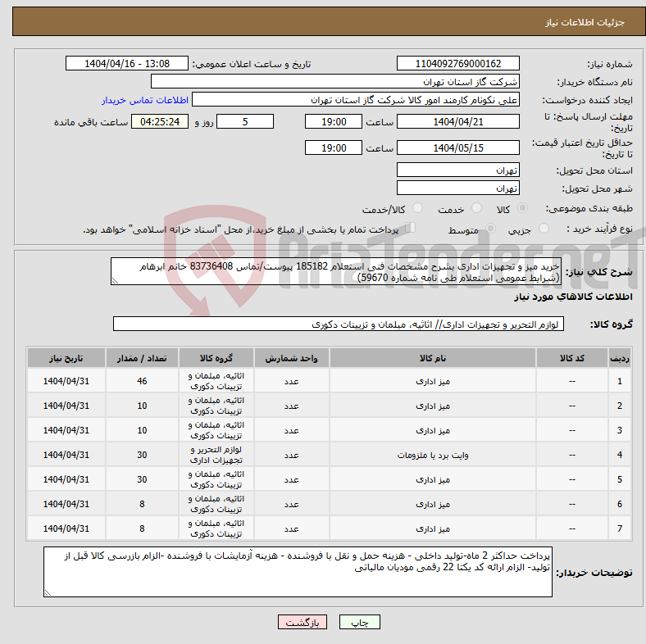Click the تعداد / مقدار column header
This screenshot has width=646, height=644.
(142, 358)
